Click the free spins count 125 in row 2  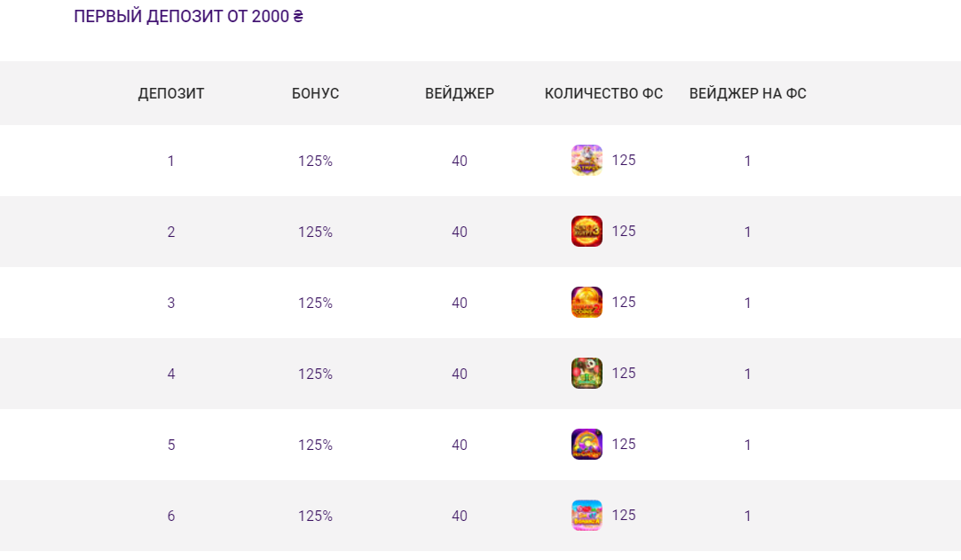click(624, 232)
